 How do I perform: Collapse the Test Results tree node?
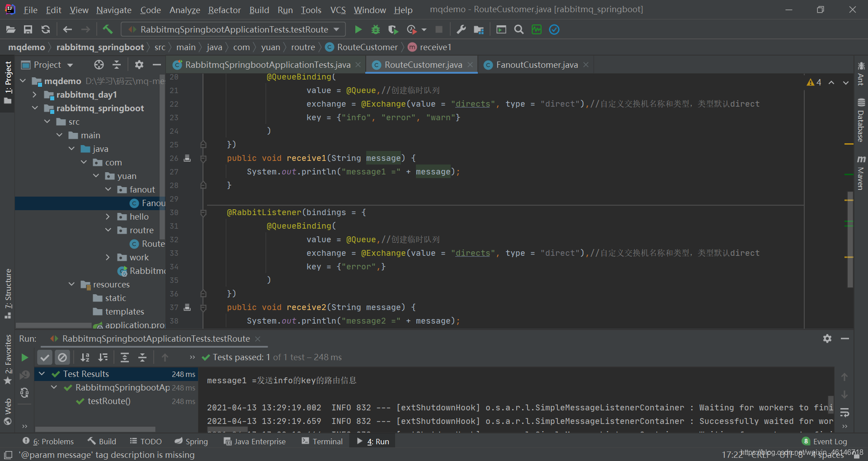coord(42,374)
